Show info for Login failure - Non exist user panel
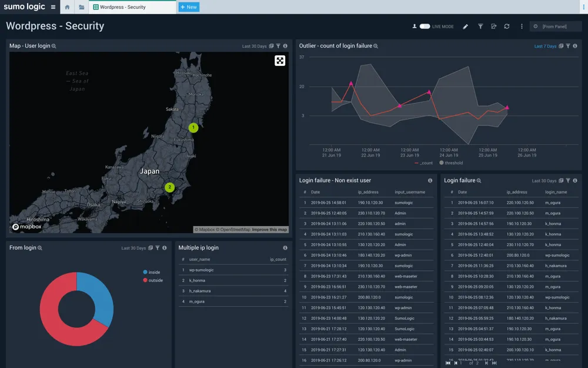The width and height of the screenshot is (588, 368). [x=430, y=181]
